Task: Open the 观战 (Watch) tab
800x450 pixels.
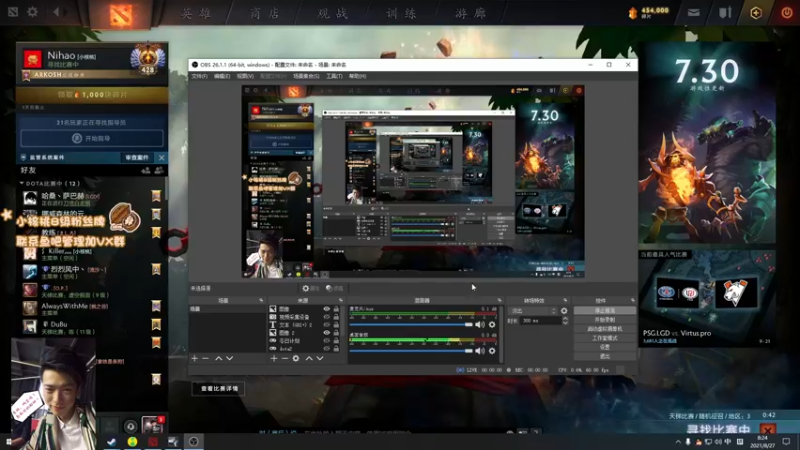Action: coord(333,13)
